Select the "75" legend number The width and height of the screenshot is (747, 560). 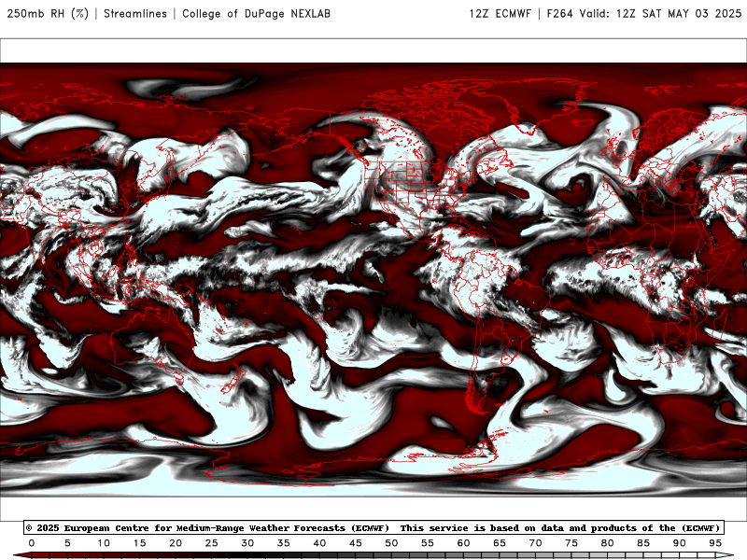click(x=571, y=543)
